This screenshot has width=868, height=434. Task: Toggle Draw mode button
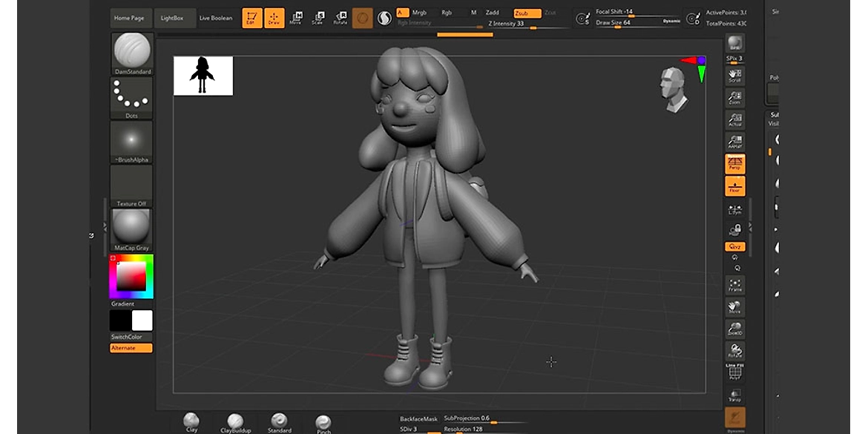click(274, 18)
